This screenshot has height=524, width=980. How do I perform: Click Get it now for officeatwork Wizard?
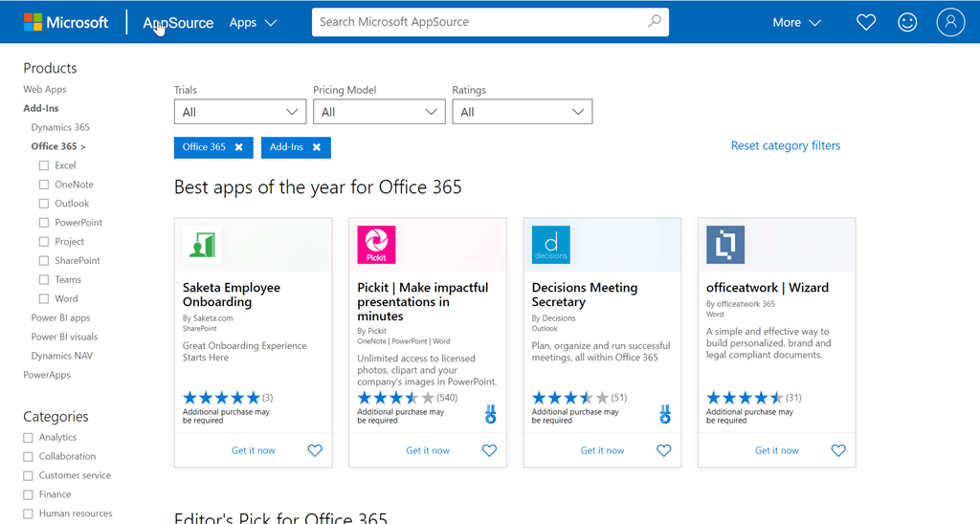coord(776,450)
